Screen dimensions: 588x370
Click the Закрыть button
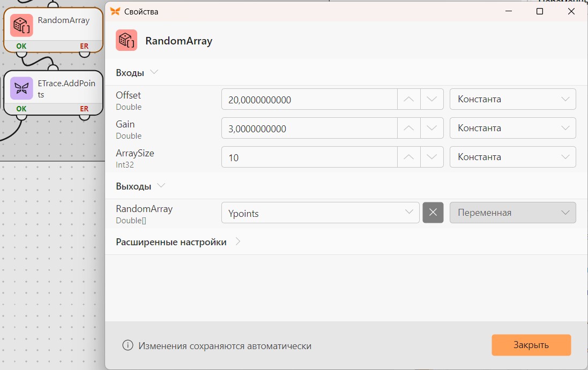click(x=531, y=345)
